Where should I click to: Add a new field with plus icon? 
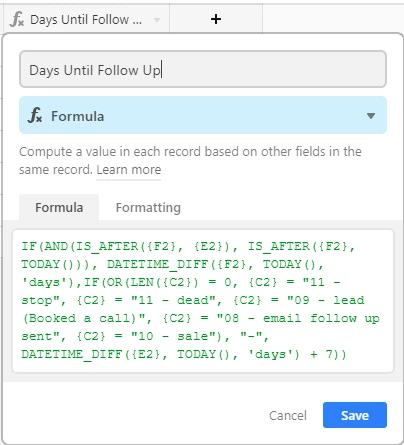pos(216,19)
